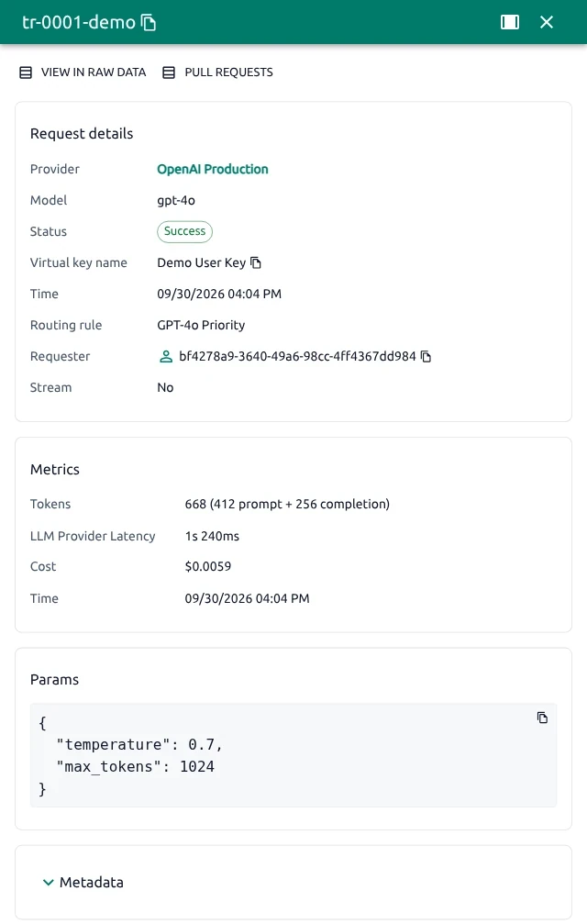The image size is (587, 924).
Task: Click the View in Raw Data icon
Action: [x=26, y=72]
